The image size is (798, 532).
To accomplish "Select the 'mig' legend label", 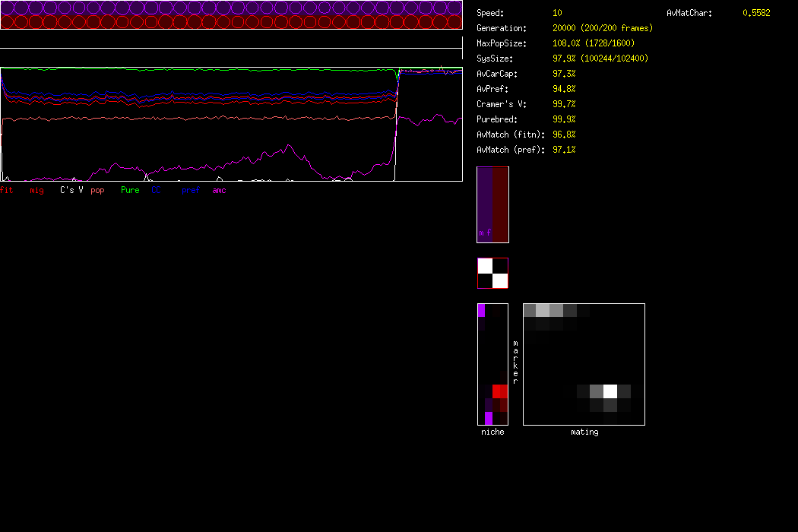I will 36,190.
